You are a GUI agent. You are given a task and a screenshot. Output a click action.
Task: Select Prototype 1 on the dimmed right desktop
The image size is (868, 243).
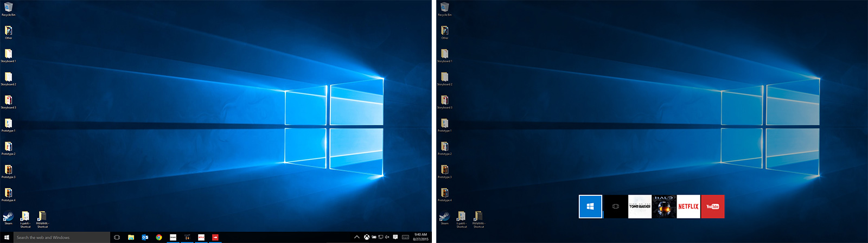[x=445, y=126]
